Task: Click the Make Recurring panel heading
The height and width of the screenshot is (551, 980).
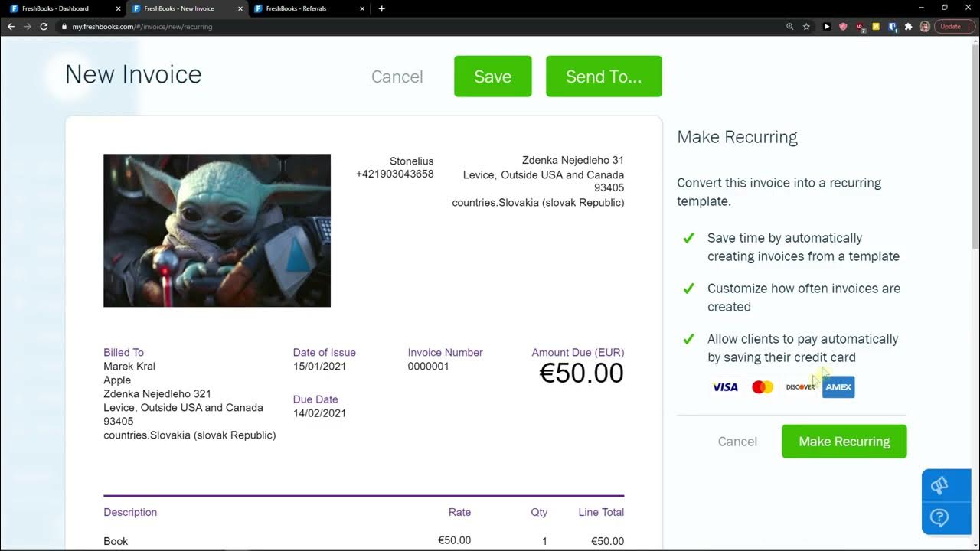Action: coord(737,137)
